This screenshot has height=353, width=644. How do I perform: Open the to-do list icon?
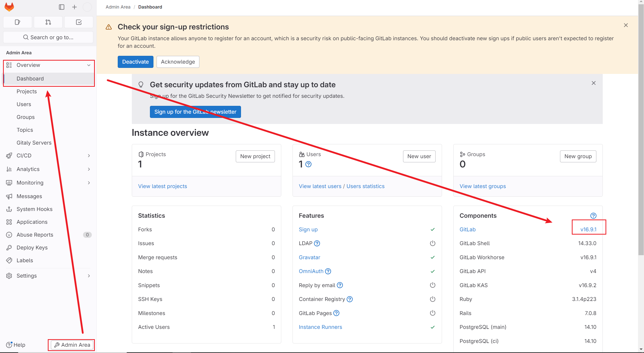79,22
